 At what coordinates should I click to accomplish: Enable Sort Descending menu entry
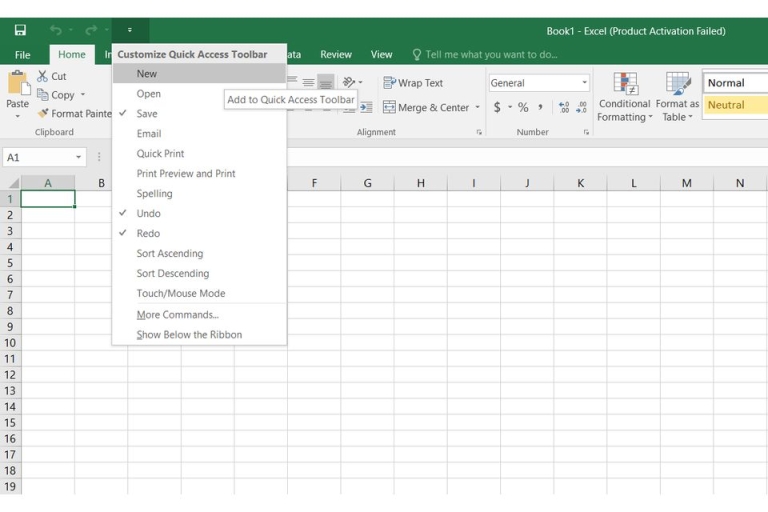(199, 274)
